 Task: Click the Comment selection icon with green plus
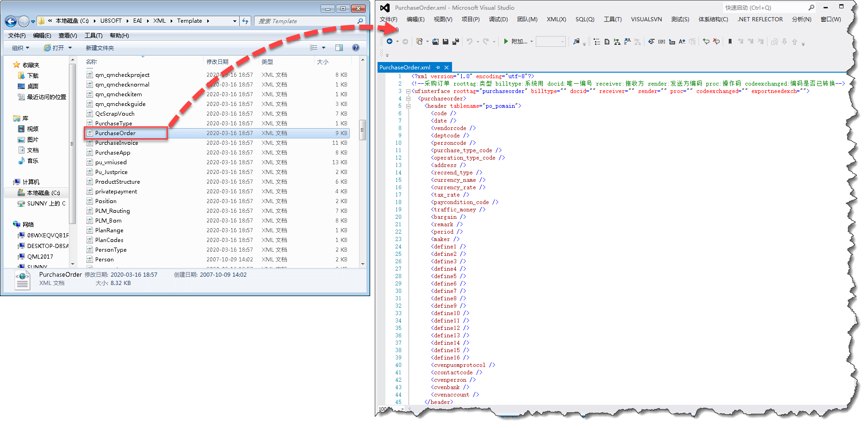coord(706,41)
